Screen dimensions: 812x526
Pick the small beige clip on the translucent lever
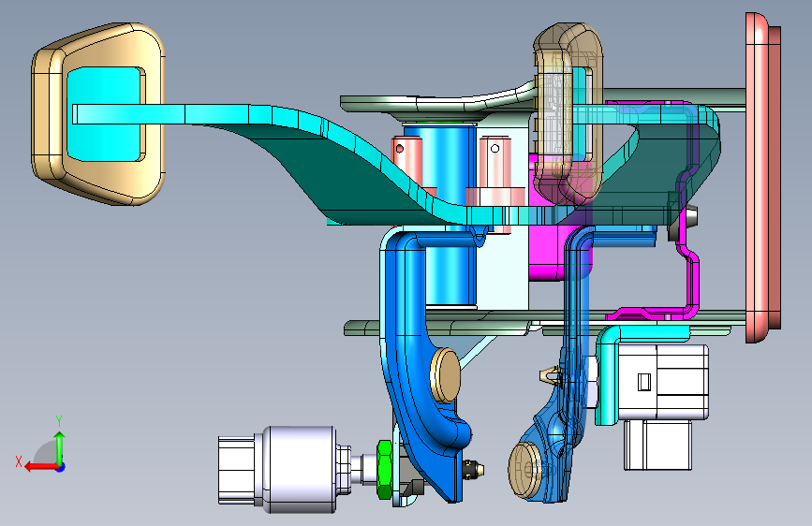551,374
